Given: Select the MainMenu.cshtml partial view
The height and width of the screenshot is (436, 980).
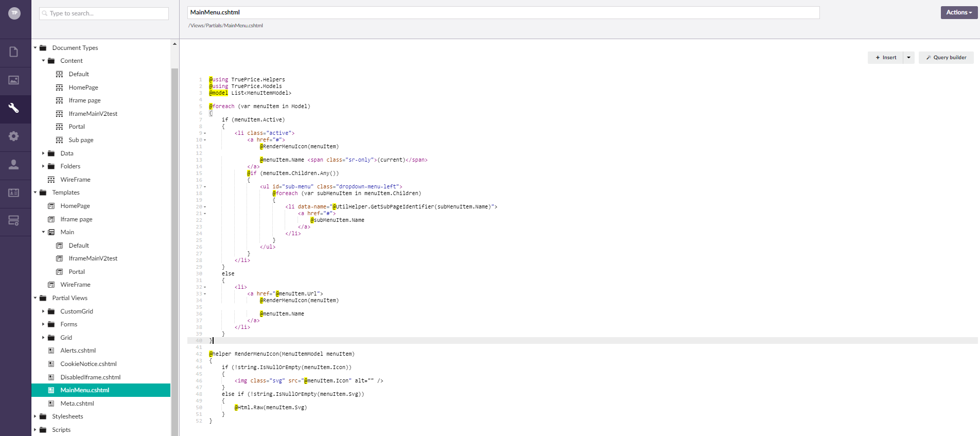Looking at the screenshot, I should 101,390.
